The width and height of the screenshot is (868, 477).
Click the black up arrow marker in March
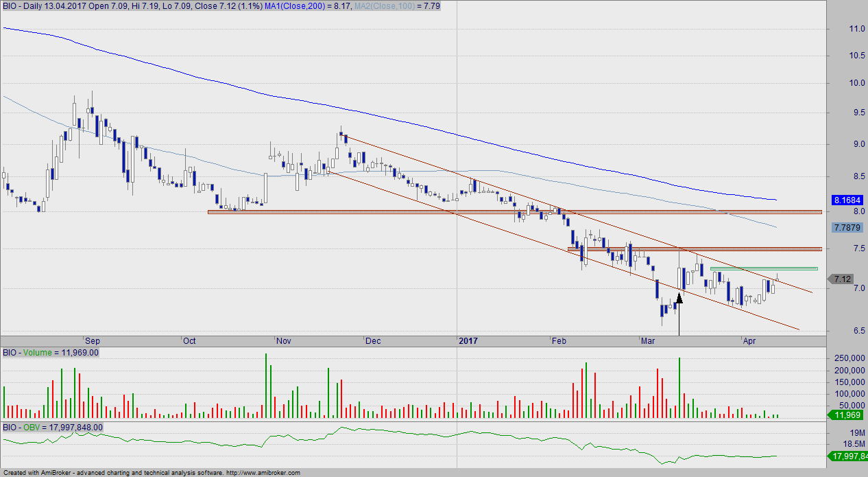(679, 301)
